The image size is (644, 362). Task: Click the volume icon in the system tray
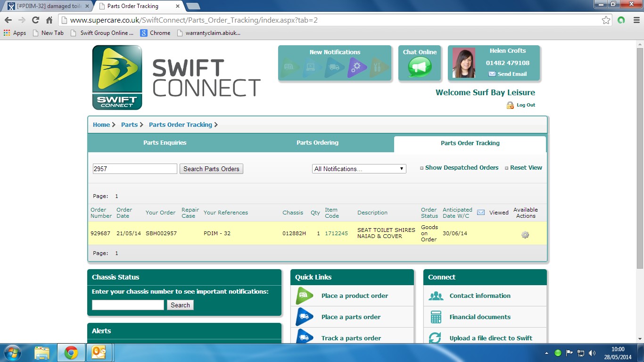pos(592,353)
